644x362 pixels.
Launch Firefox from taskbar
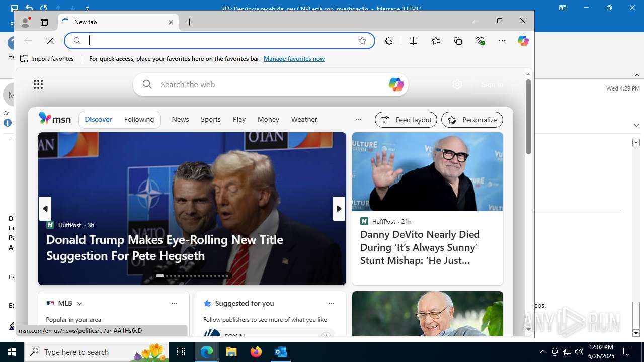point(256,352)
